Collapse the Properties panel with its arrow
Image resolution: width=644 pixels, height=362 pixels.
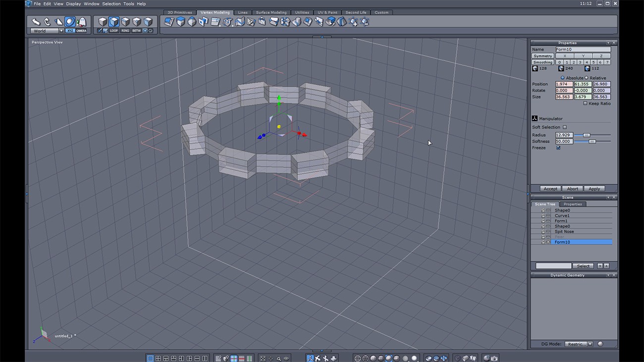click(608, 43)
